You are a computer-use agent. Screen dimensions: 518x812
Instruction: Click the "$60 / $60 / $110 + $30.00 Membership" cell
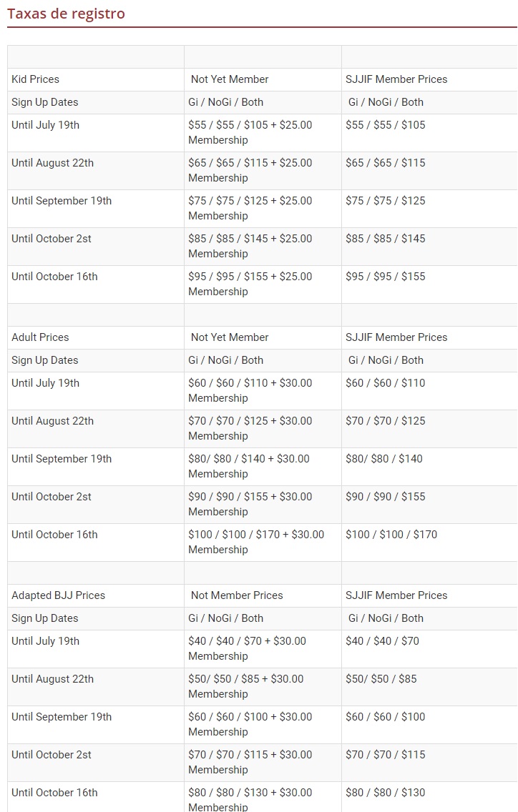tap(250, 390)
